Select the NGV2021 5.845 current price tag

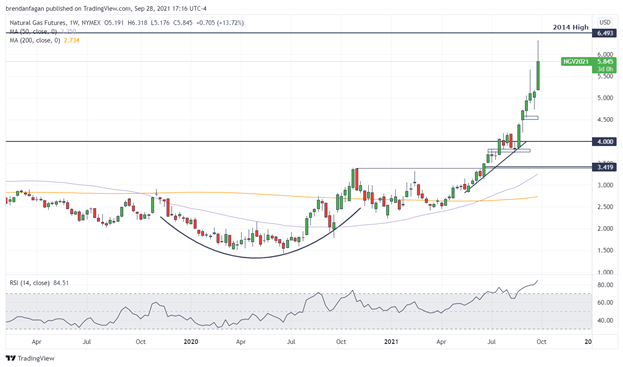(588, 62)
